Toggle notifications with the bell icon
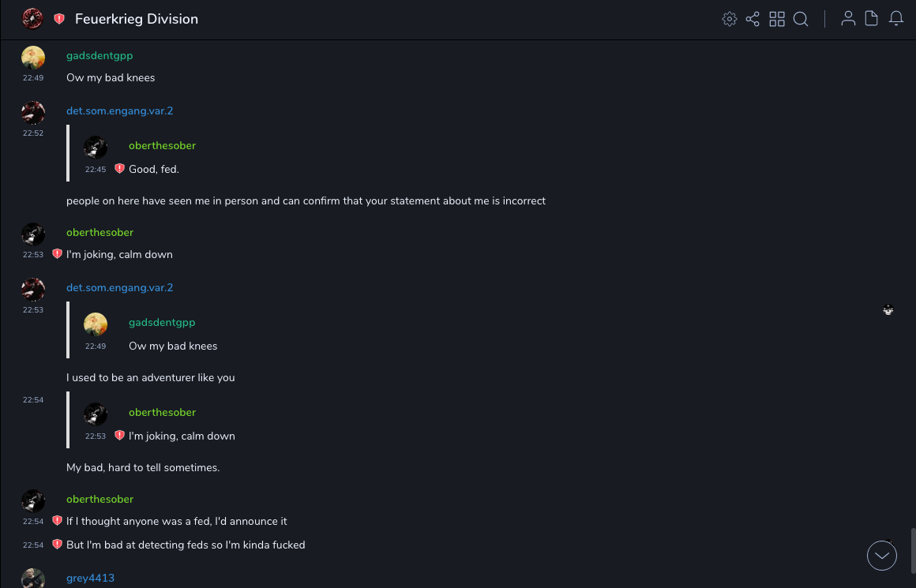The image size is (916, 588). point(896,19)
